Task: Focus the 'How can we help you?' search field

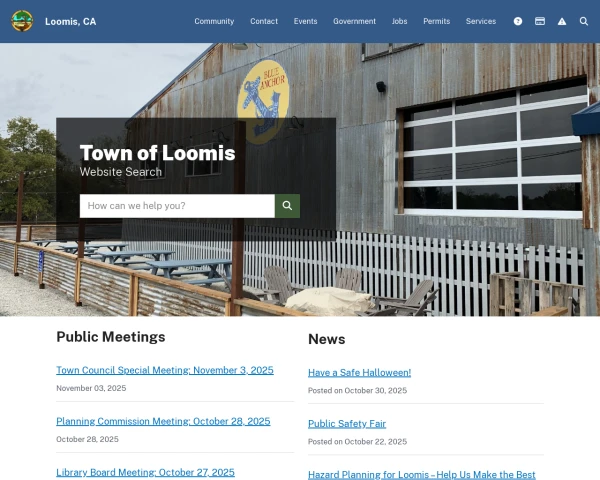Action: [x=177, y=206]
